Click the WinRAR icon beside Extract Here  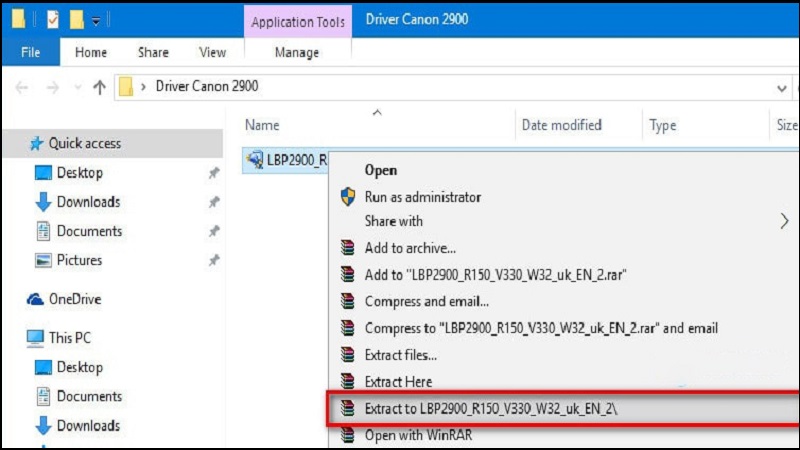(x=348, y=381)
